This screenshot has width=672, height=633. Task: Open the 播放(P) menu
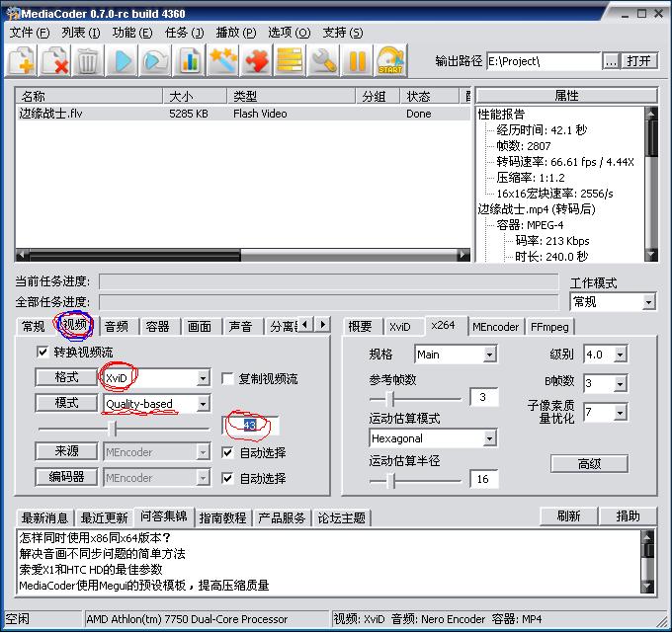(236, 33)
